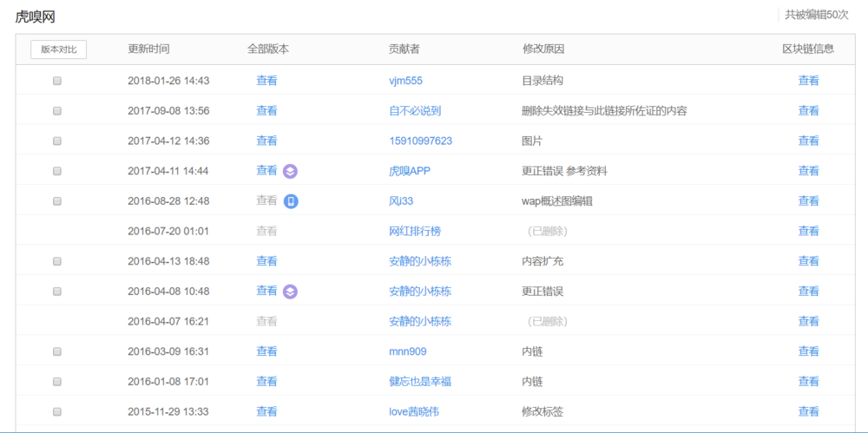The image size is (868, 433).
Task: Select checkbox of 2017-09-08 13:56 version
Action: (57, 111)
